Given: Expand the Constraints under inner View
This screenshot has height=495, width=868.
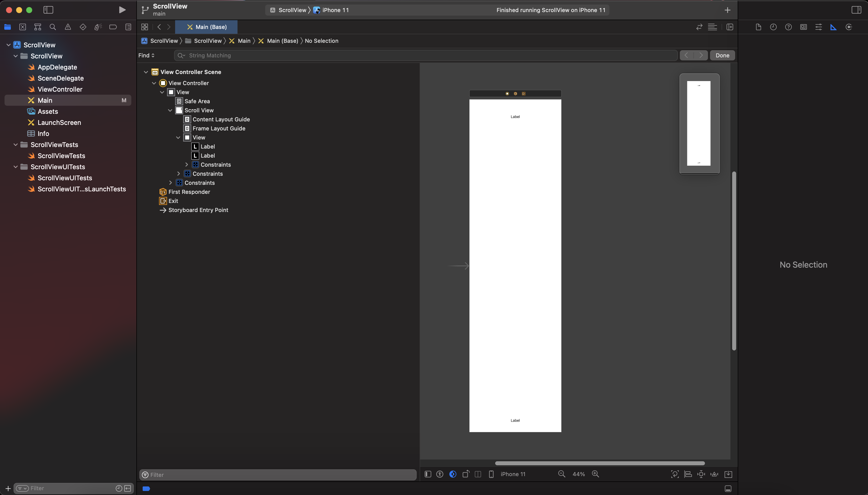Looking at the screenshot, I should [186, 165].
